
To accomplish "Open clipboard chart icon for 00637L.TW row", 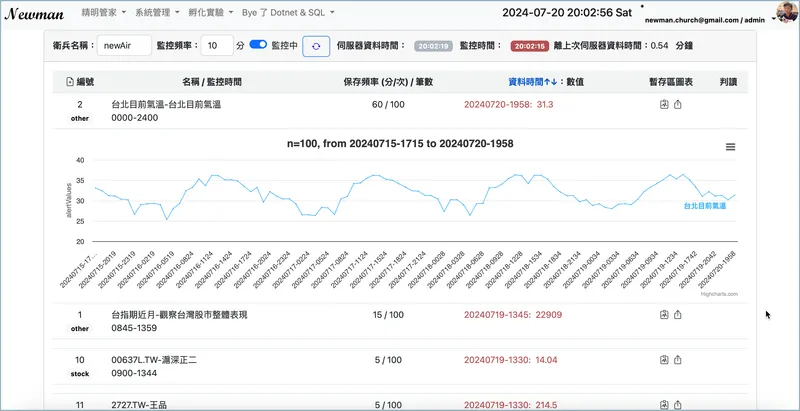I will click(664, 360).
